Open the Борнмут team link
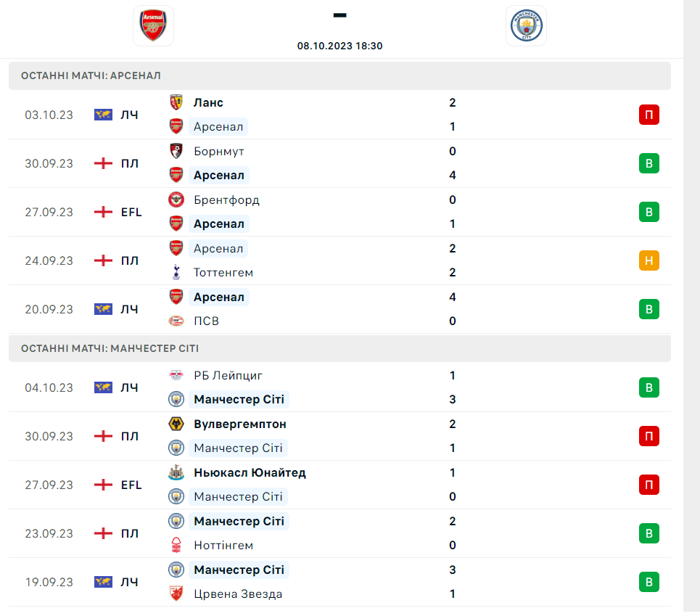The height and width of the screenshot is (616, 700). (219, 151)
